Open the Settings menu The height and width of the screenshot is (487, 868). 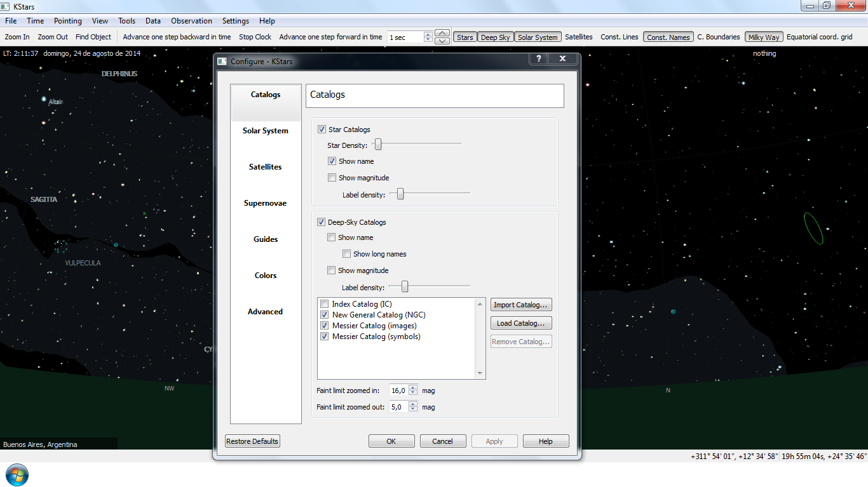click(x=236, y=21)
